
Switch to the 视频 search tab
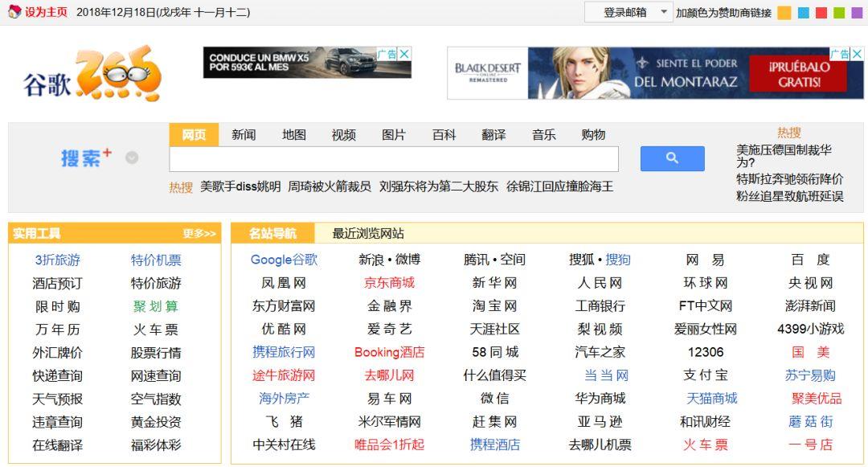[x=344, y=134]
